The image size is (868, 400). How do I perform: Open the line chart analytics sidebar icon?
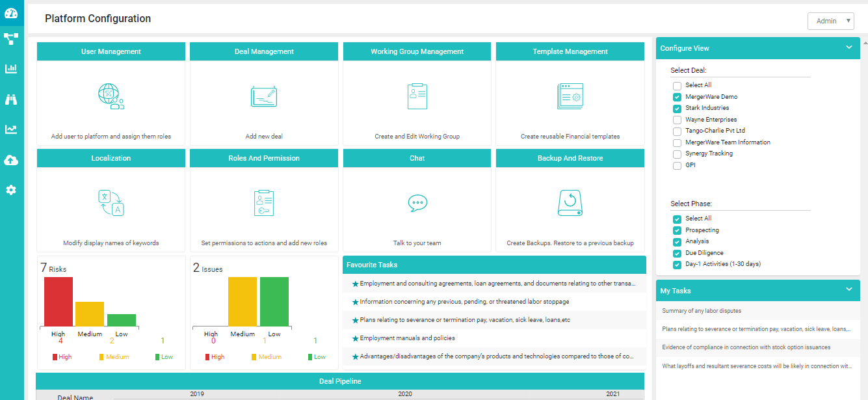tap(12, 129)
